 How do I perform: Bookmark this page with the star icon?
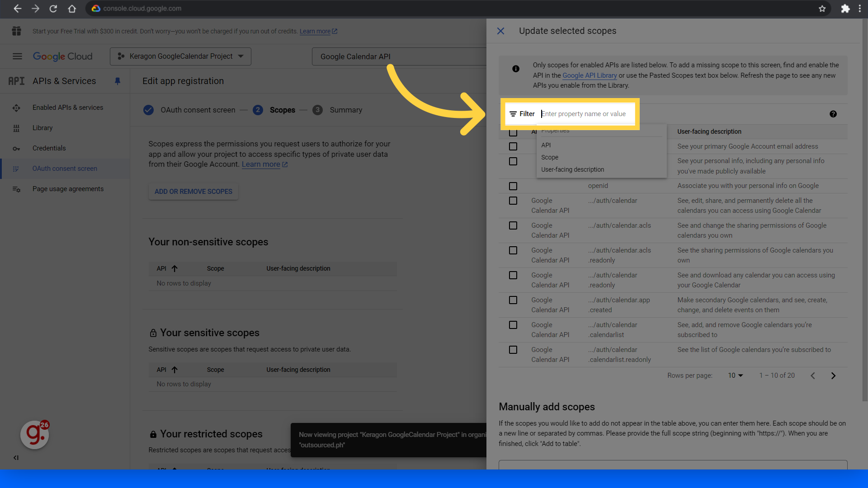coord(822,9)
